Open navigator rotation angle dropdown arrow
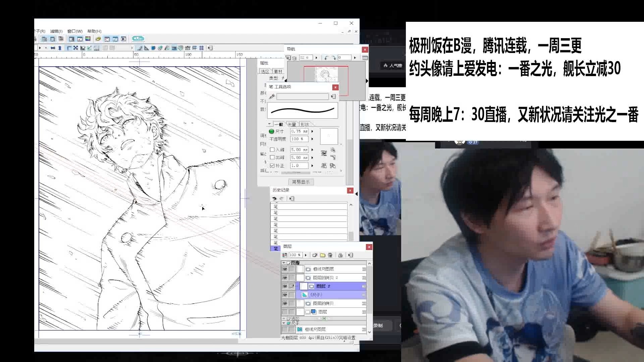The width and height of the screenshot is (644, 362). coord(355,58)
